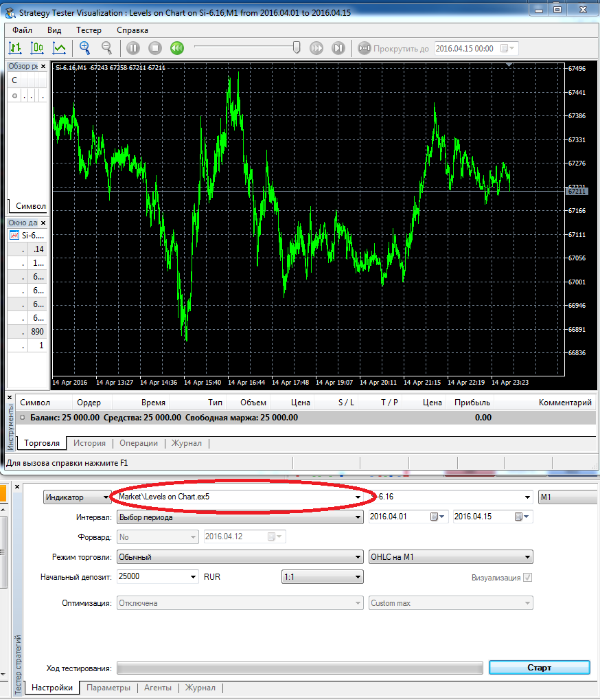The width and height of the screenshot is (600, 700).
Task: Open calendar for start date 2016.04.01
Action: click(x=437, y=517)
